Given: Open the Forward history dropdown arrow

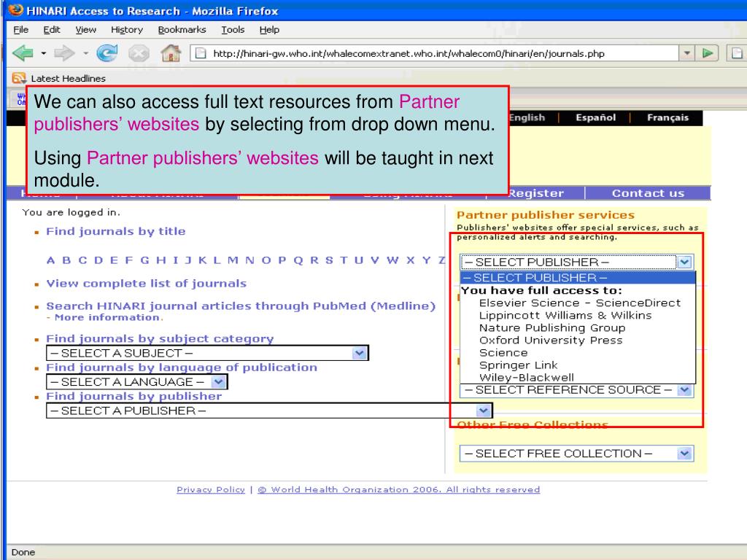Looking at the screenshot, I should point(86,52).
